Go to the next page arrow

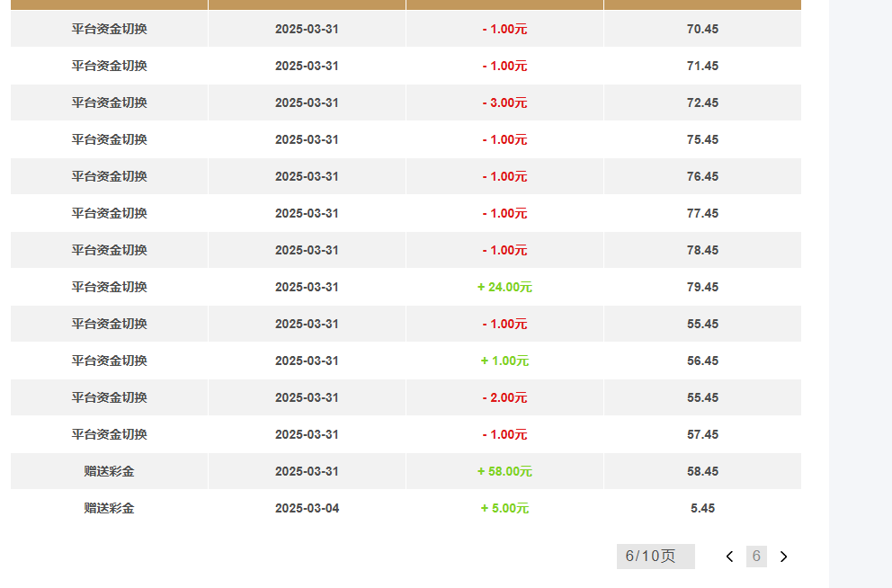point(783,557)
